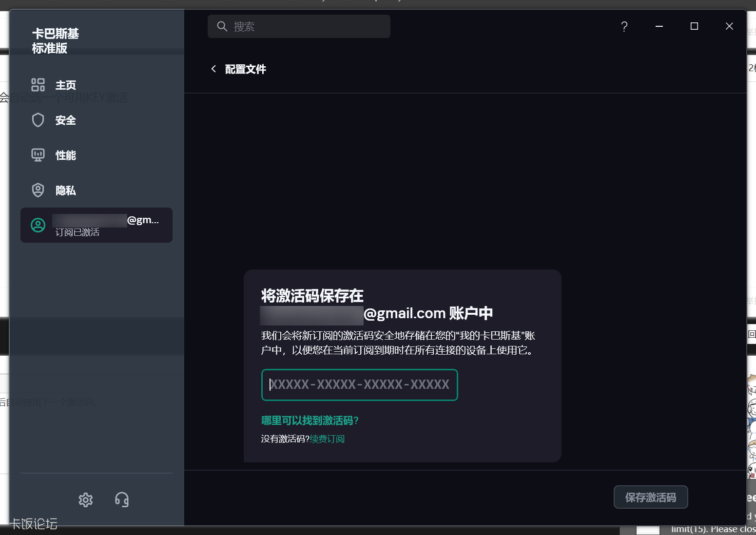Open Kaspersky settings via gear icon

coord(85,499)
